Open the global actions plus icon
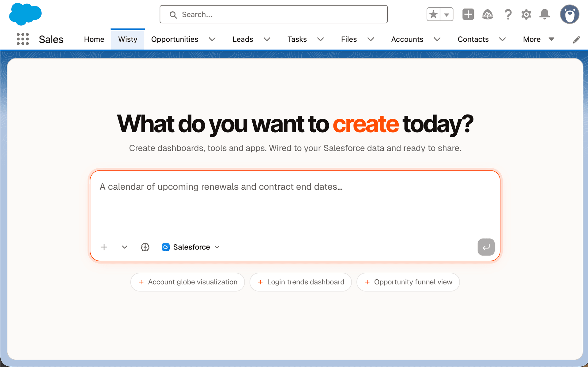Viewport: 588px width, 367px height. [468, 14]
